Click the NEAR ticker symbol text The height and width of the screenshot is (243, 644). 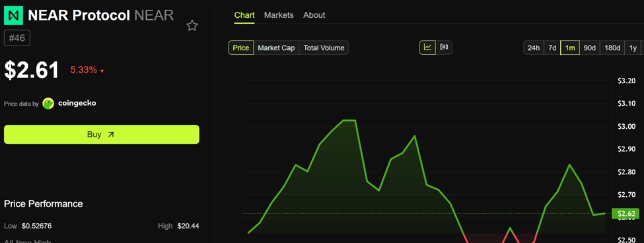pos(154,16)
